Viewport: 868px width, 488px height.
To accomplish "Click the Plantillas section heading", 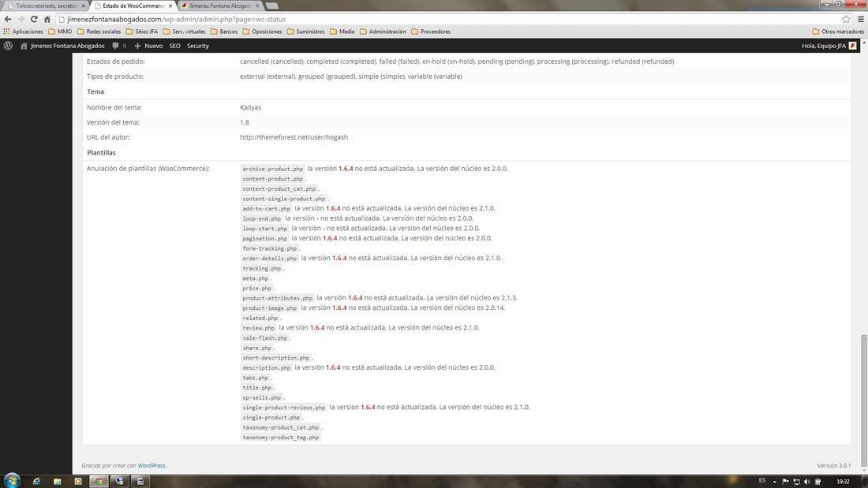I will 101,153.
